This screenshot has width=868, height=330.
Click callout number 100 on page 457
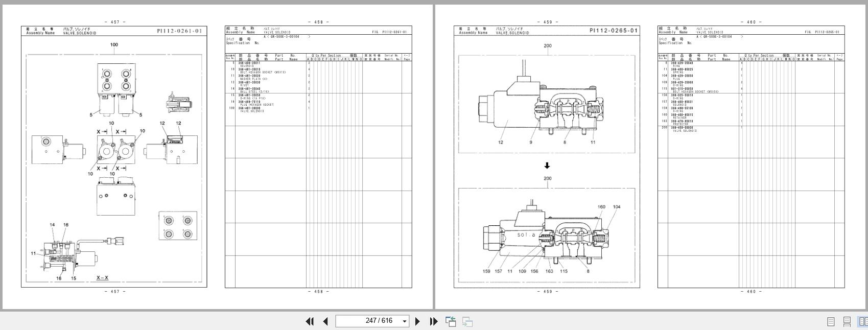[114, 44]
